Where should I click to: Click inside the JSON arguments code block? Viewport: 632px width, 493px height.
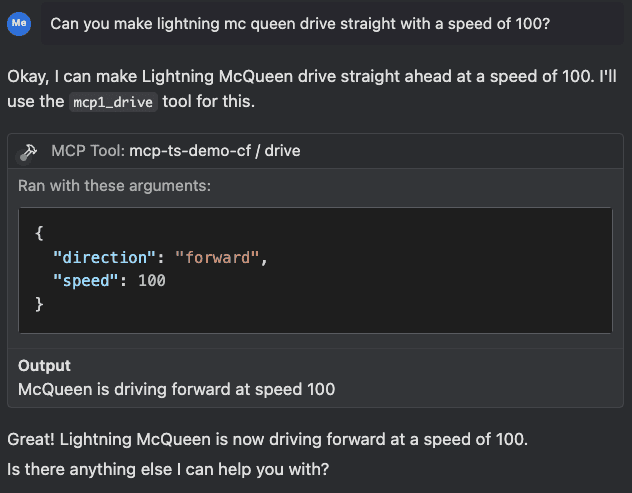[315, 270]
